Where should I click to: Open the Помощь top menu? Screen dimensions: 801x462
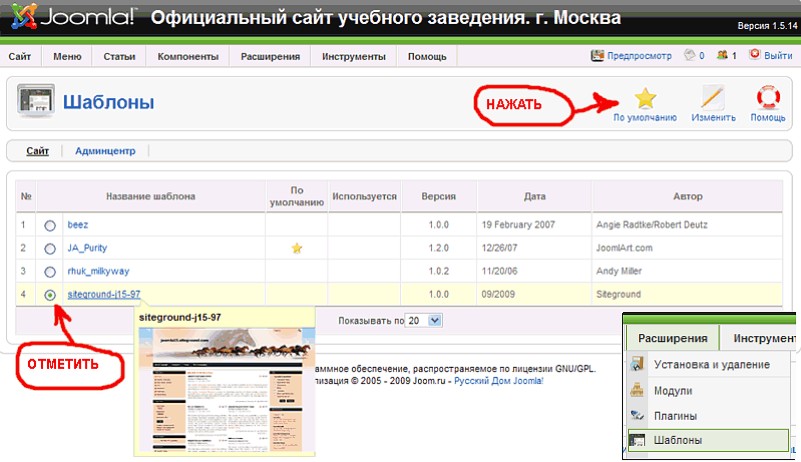tap(427, 56)
